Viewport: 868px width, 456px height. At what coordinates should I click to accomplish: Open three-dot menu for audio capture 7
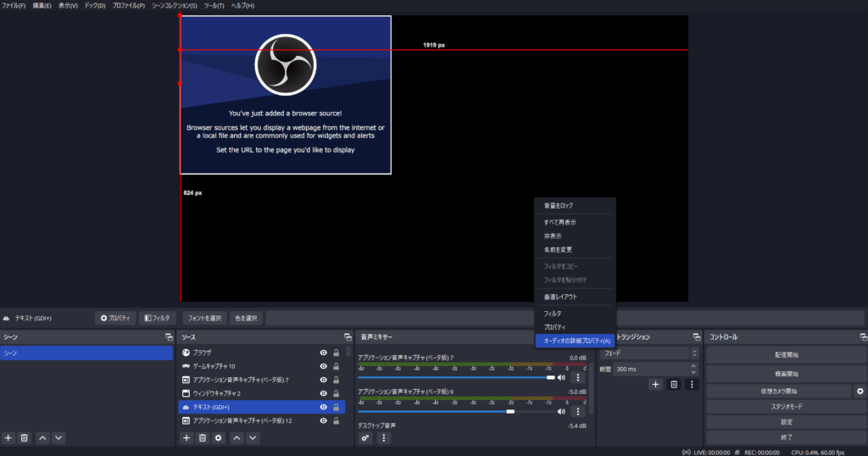click(578, 377)
